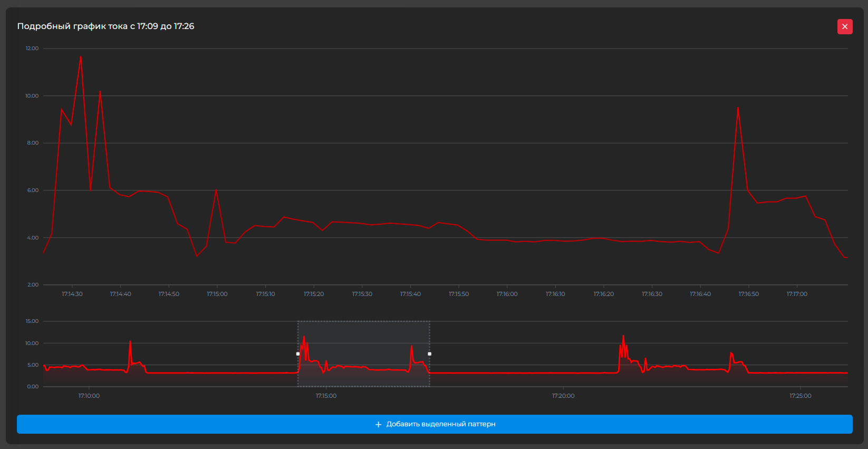868x449 pixels.
Task: Click the 17:16:00 tick on main chart axis
Action: coord(507,294)
